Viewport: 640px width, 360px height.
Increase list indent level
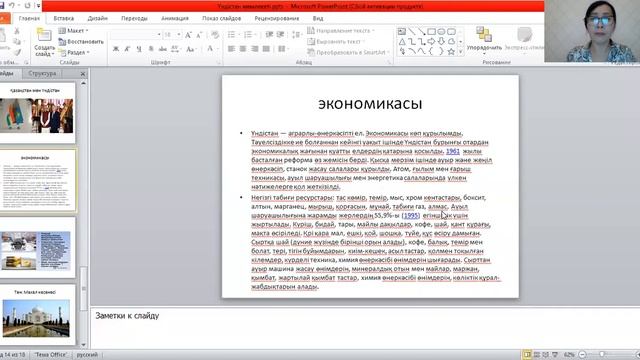(x=280, y=35)
